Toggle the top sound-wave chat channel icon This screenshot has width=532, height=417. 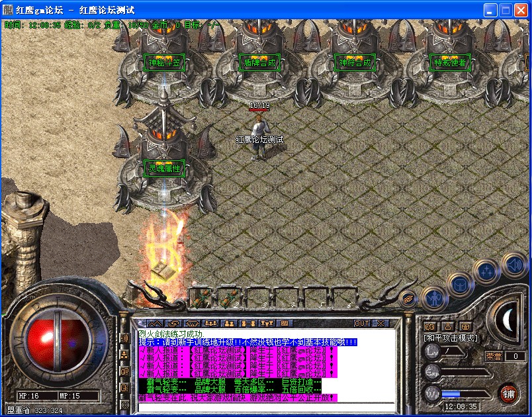(x=125, y=338)
